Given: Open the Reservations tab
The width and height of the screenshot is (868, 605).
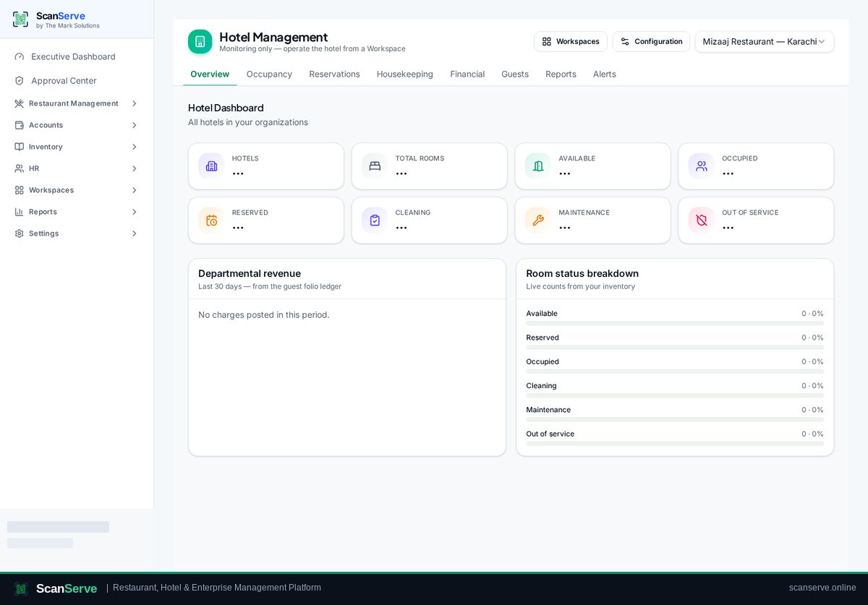Looking at the screenshot, I should (x=334, y=74).
